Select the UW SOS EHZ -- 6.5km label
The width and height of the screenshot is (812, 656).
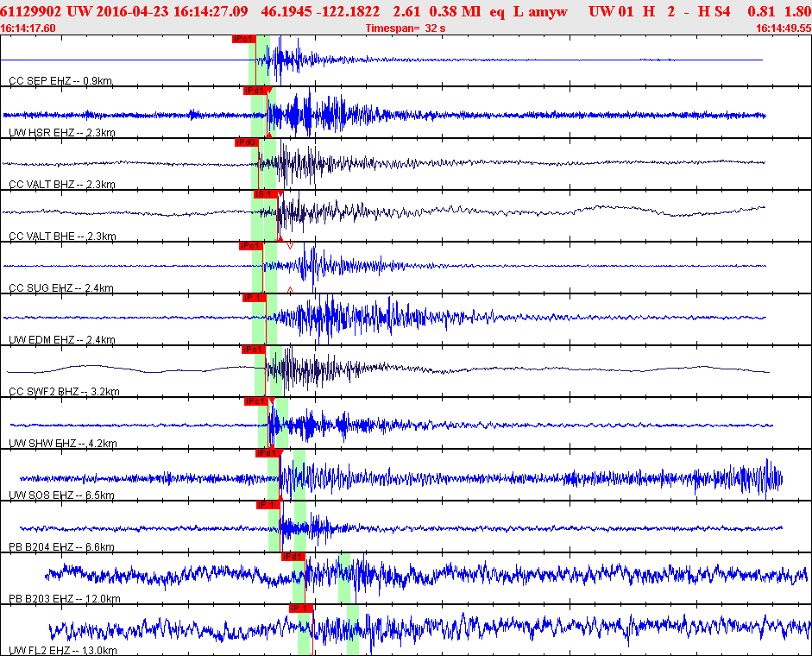(61, 495)
